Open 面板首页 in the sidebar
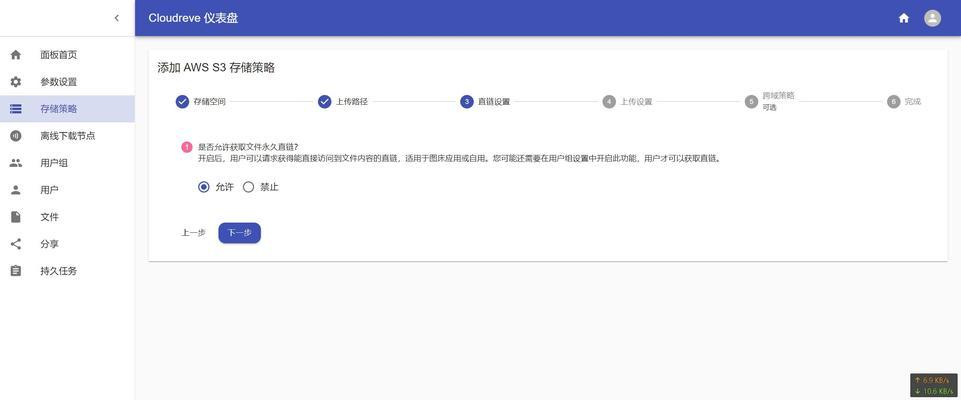 (x=67, y=55)
